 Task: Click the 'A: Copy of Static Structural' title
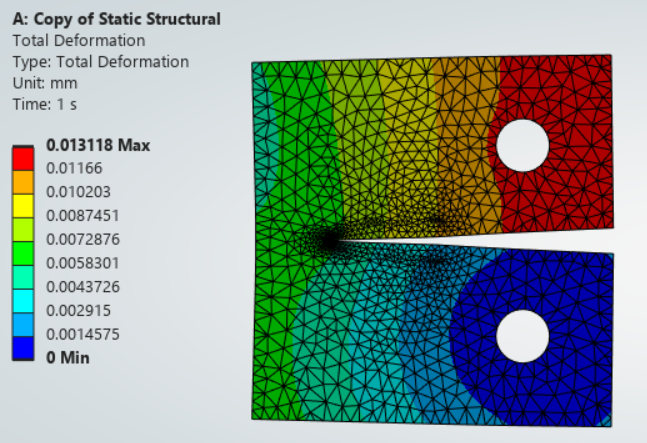[116, 19]
